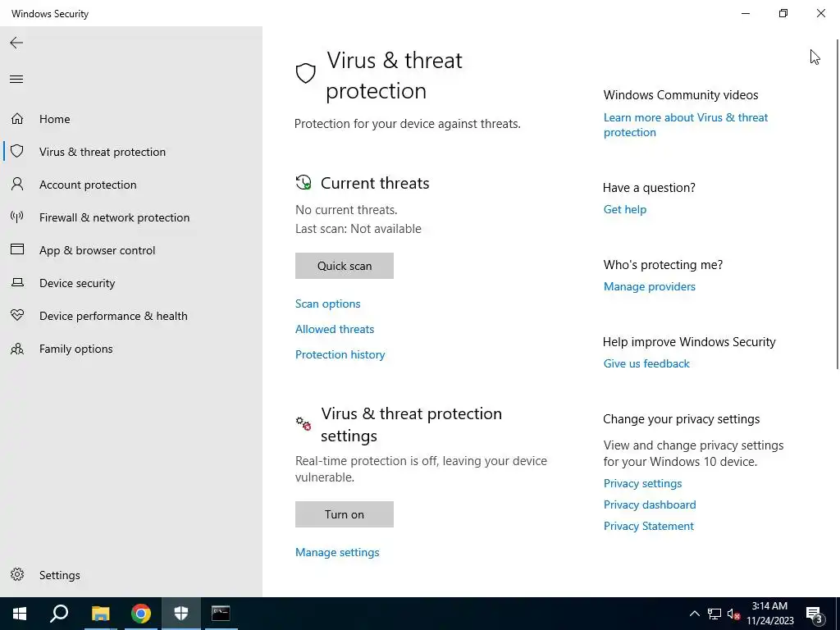
Task: Click the vertical scrollbar thumb
Action: pos(838,203)
